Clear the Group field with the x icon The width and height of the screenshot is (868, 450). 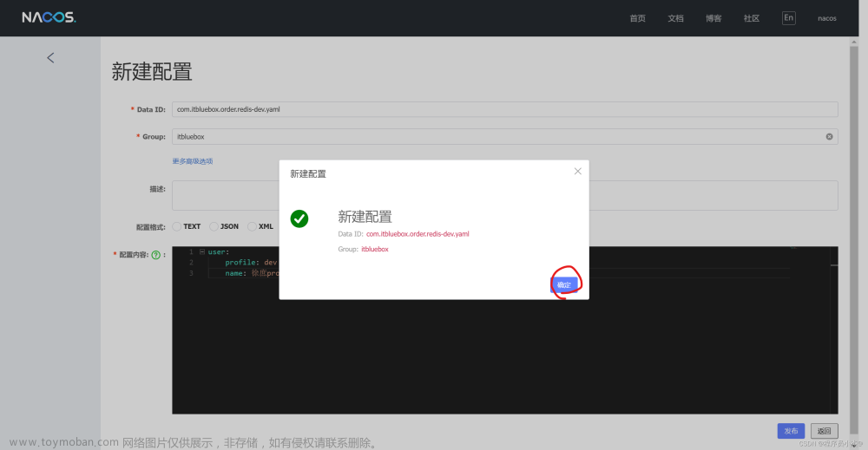pos(829,136)
